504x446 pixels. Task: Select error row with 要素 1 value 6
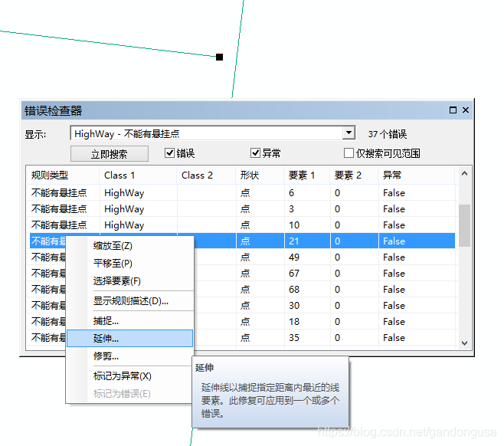(241, 193)
